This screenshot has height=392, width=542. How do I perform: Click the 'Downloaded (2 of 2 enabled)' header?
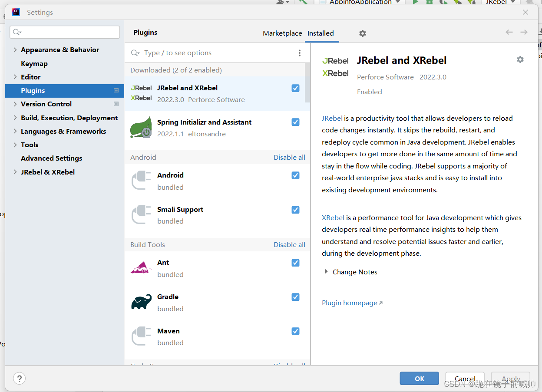pos(176,70)
